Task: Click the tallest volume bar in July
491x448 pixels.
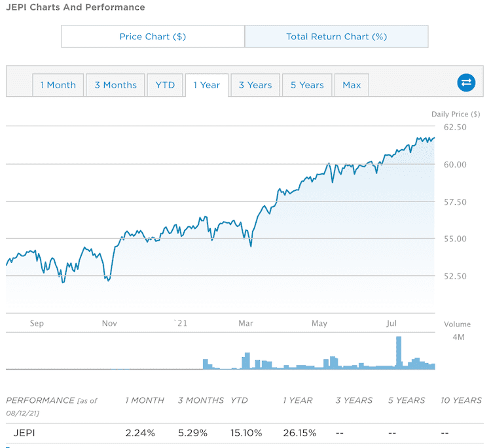Action: (x=399, y=353)
